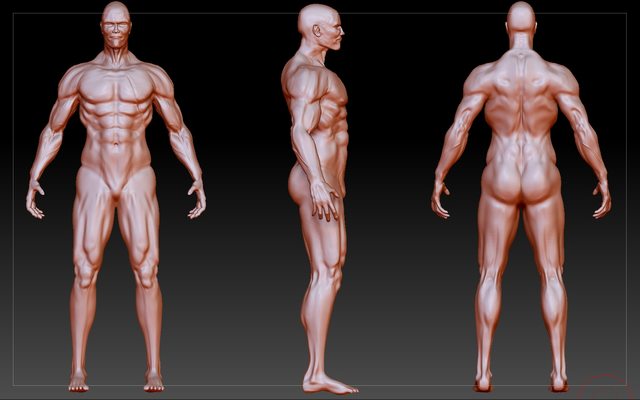Click the back-view foot nearest the red brush cursor
The width and height of the screenshot is (640, 400).
tap(559, 382)
